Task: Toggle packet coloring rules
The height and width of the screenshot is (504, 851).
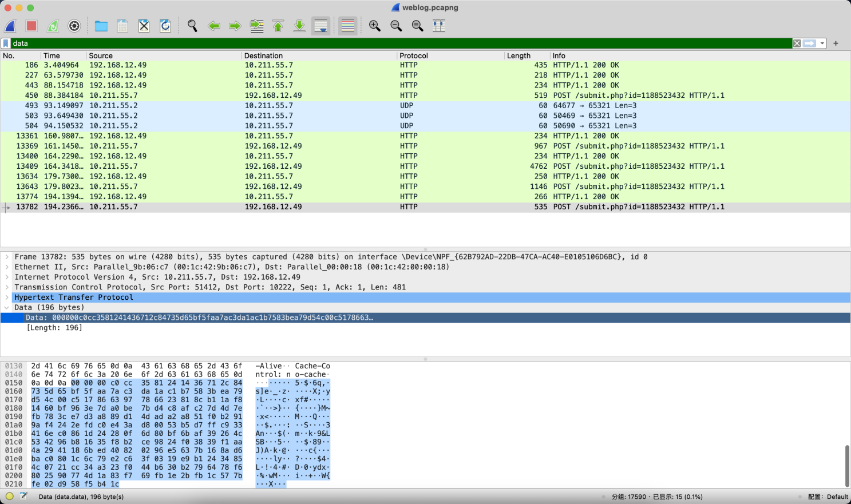Action: pos(348,26)
